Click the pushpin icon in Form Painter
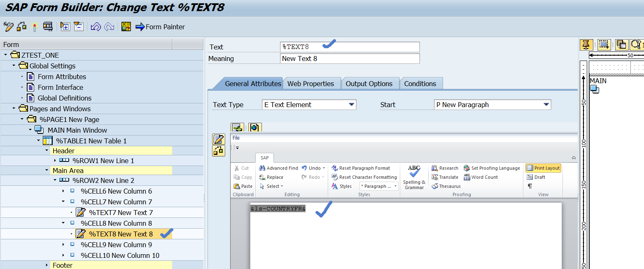 (x=586, y=44)
